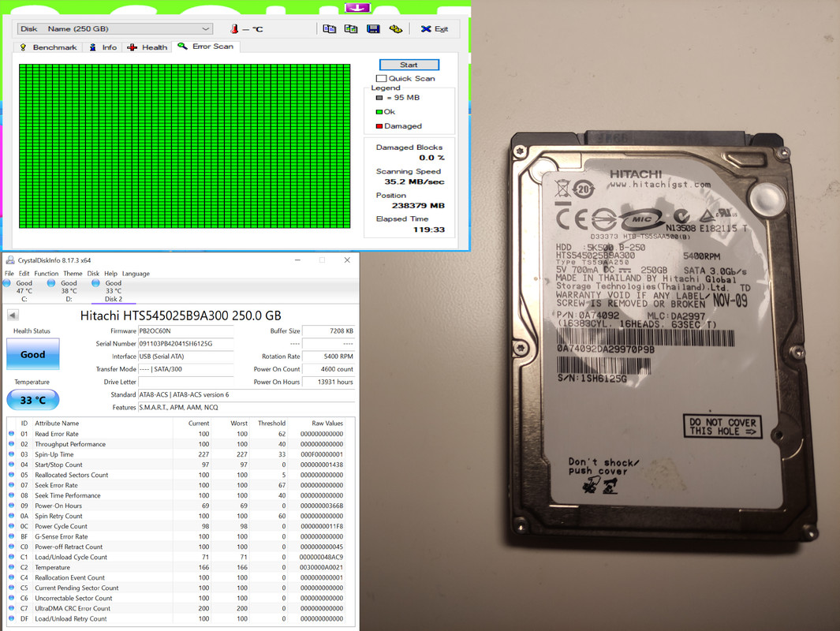Click the copy text to clipboard icon

330,29
